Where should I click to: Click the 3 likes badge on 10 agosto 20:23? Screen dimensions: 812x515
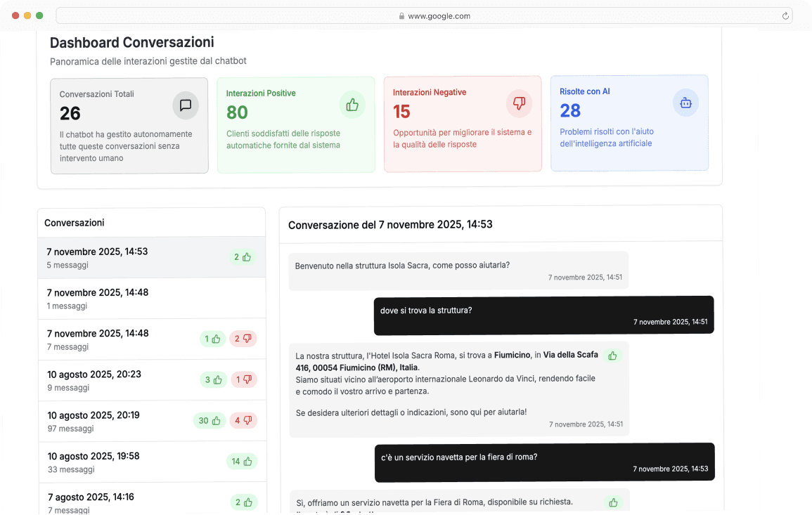click(213, 379)
